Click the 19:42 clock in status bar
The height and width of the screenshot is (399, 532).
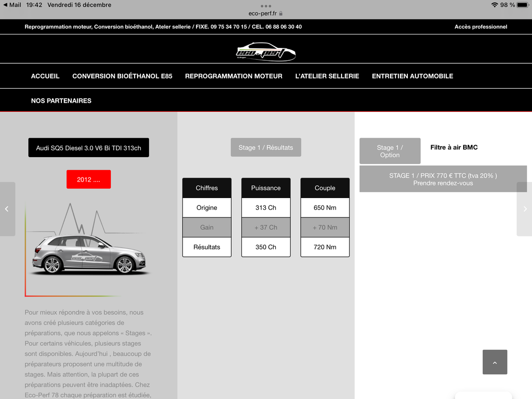(34, 5)
